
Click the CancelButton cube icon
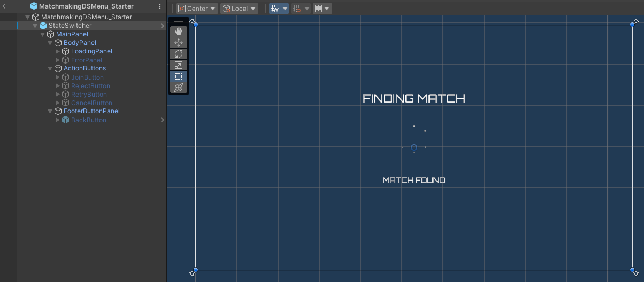coord(66,103)
